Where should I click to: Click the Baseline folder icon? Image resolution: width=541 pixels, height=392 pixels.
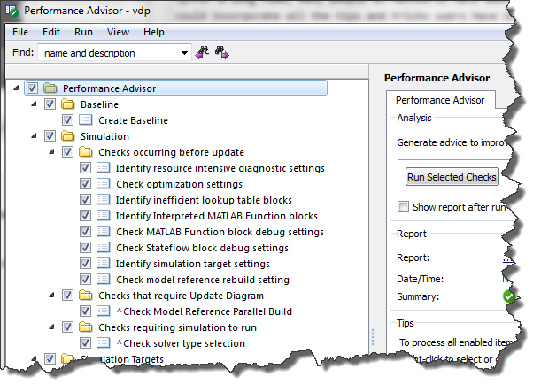pos(68,104)
